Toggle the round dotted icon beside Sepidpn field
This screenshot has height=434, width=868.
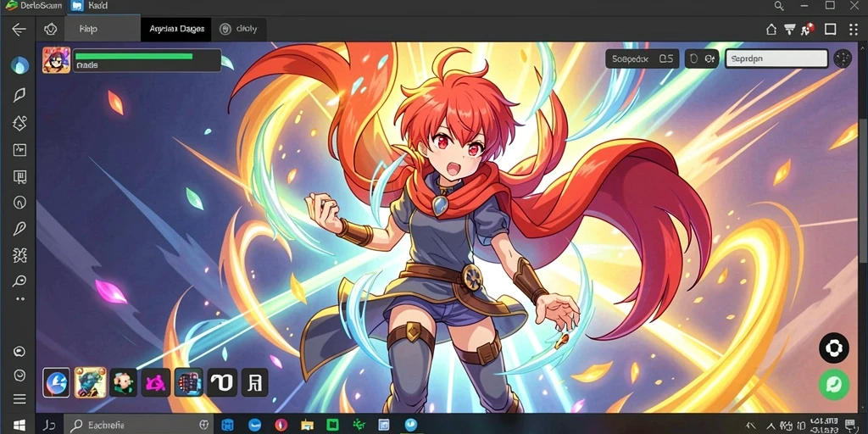coord(842,58)
